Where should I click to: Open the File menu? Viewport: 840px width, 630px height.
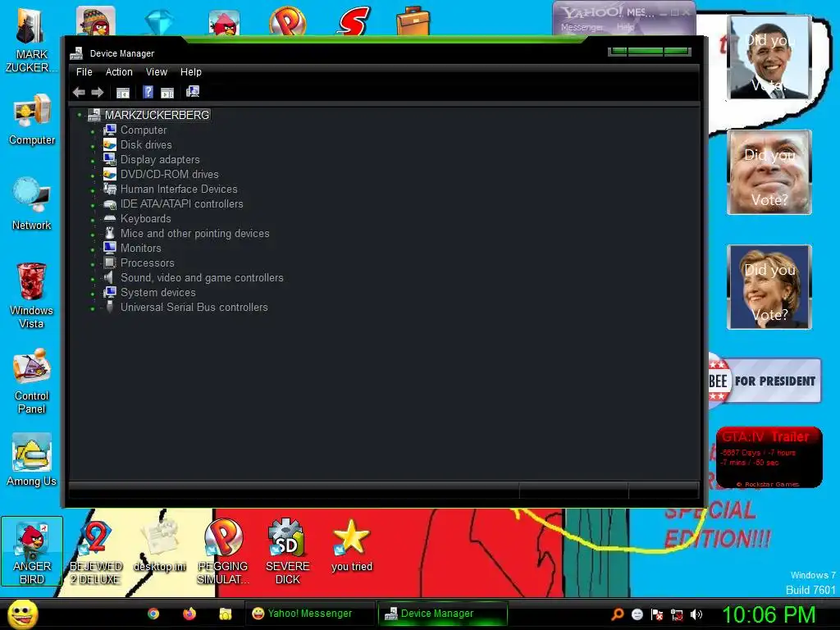point(84,72)
